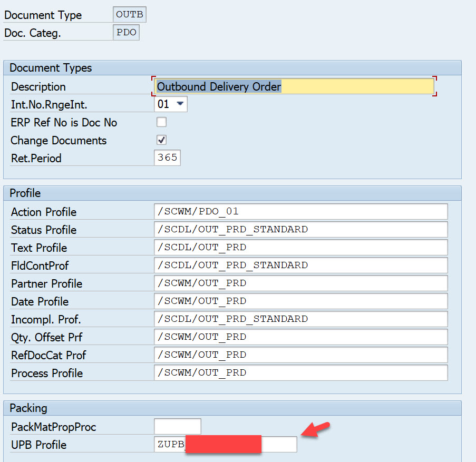This screenshot has height=462, width=476.
Task: Click the Status Profile input field
Action: pos(300,230)
